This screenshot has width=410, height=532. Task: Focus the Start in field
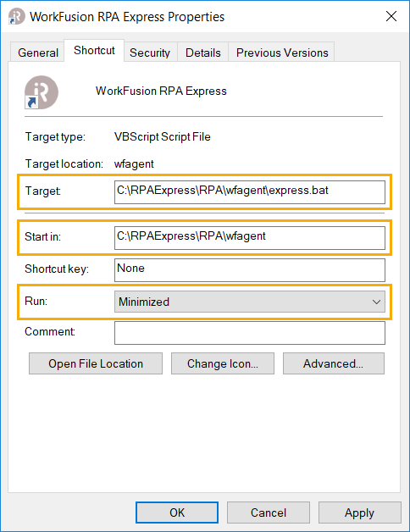coord(249,238)
